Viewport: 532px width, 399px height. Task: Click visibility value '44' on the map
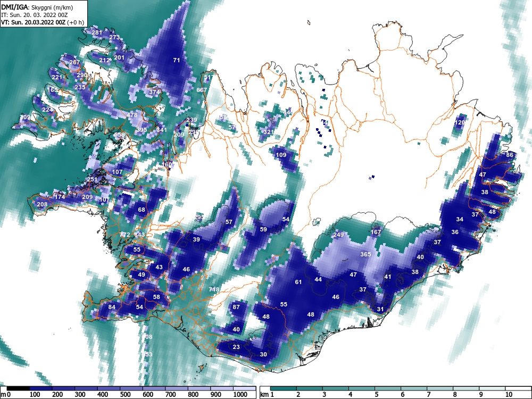[318, 280]
